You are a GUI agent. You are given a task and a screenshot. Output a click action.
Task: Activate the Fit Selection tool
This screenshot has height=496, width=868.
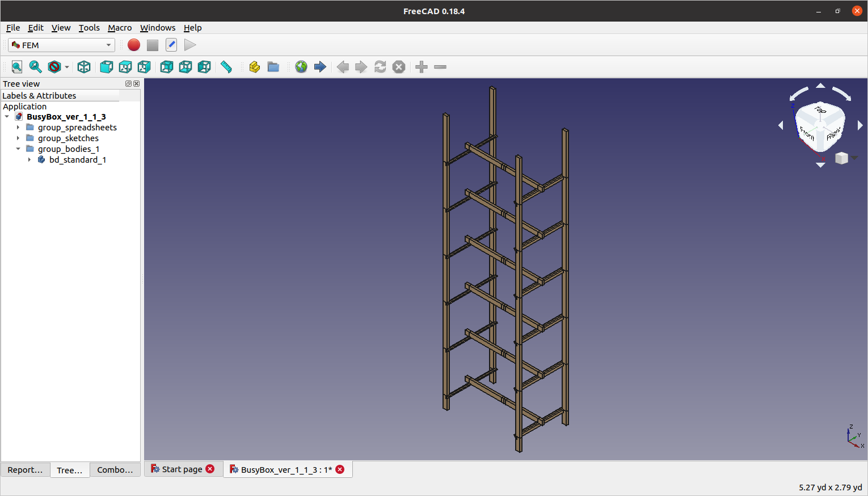coord(35,67)
